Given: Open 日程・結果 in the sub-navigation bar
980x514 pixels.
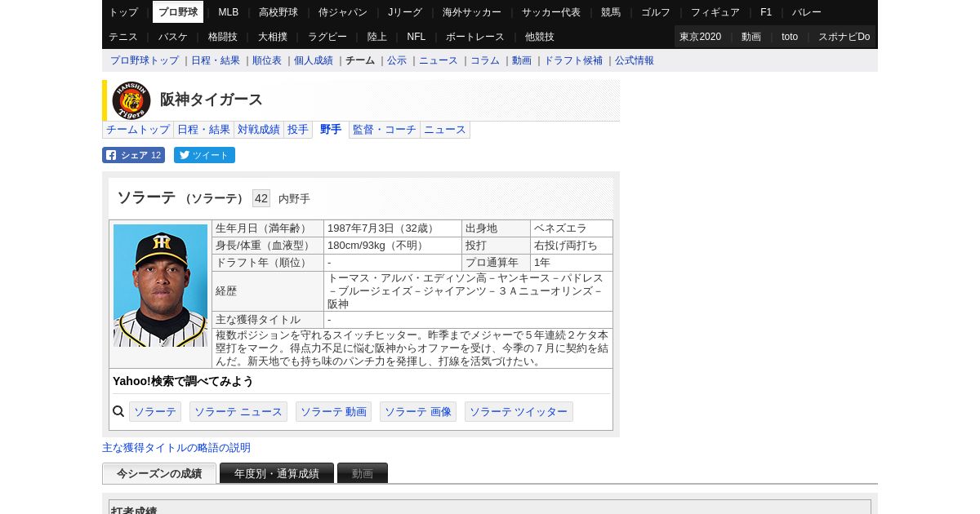Looking at the screenshot, I should pyautogui.click(x=216, y=60).
